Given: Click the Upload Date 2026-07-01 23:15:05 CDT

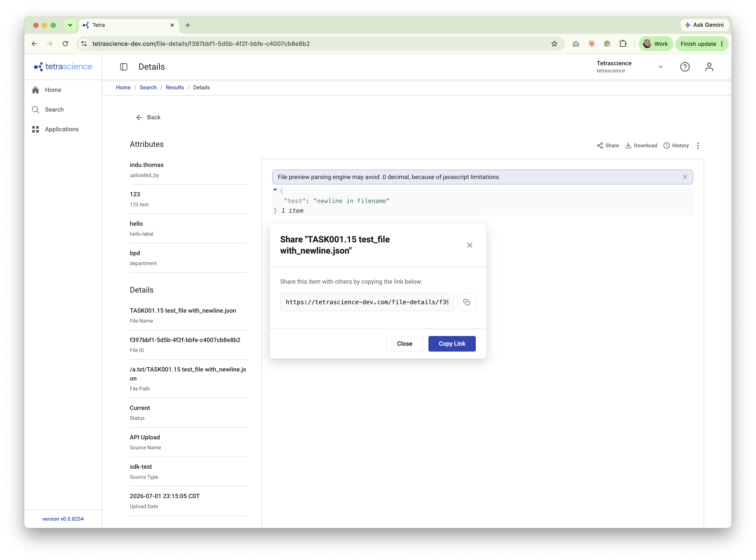Looking at the screenshot, I should [164, 496].
